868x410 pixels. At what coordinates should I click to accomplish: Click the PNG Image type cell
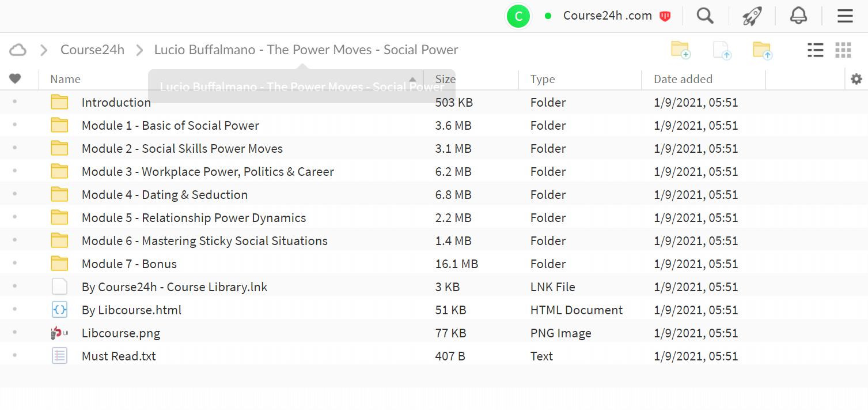(x=561, y=333)
